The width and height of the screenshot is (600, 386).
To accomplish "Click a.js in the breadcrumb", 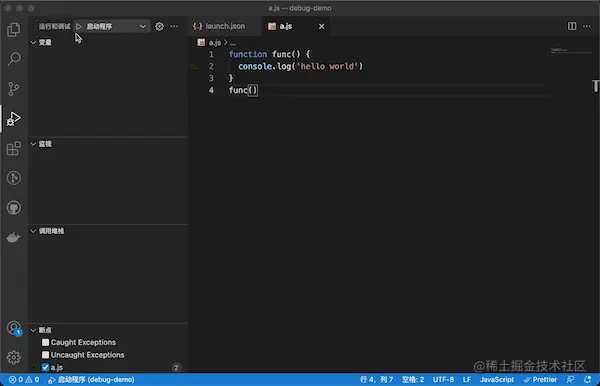I will pos(215,43).
